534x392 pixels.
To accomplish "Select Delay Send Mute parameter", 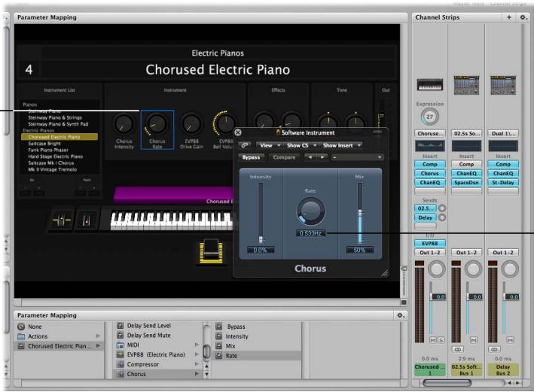I will (x=149, y=335).
